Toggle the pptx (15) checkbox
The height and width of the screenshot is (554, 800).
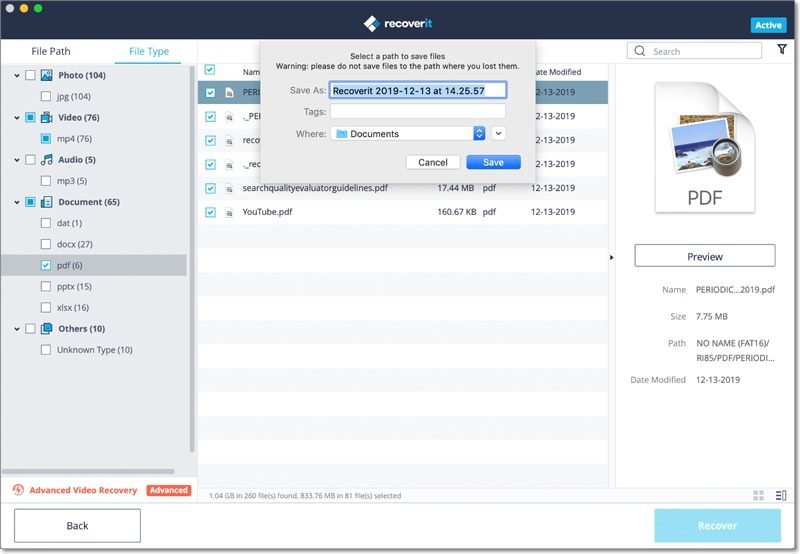coord(46,286)
